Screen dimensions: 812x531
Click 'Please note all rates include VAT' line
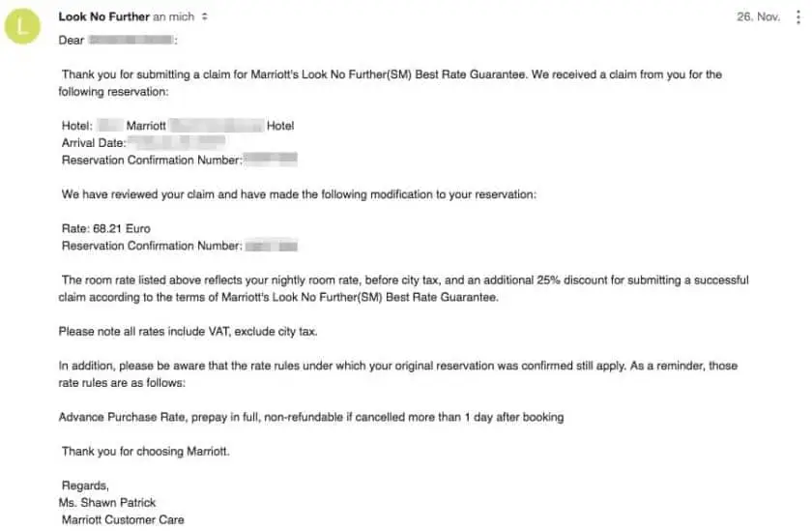pyautogui.click(x=188, y=332)
